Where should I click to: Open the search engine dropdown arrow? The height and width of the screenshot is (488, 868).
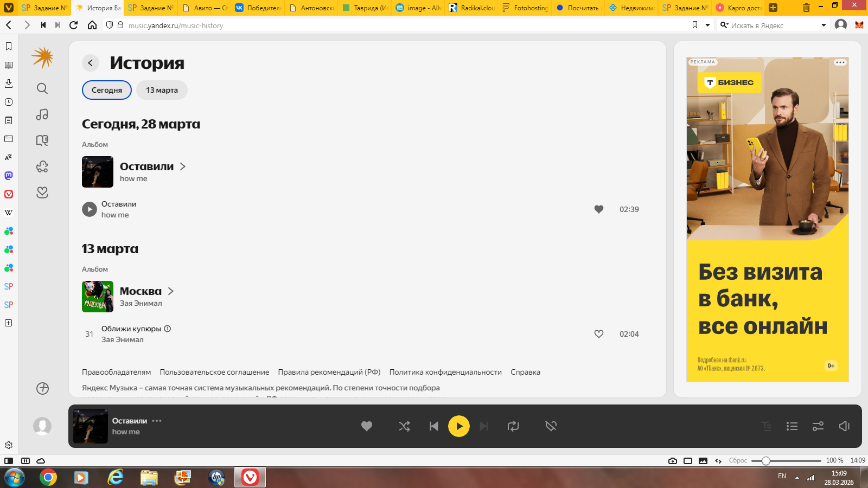click(x=824, y=25)
